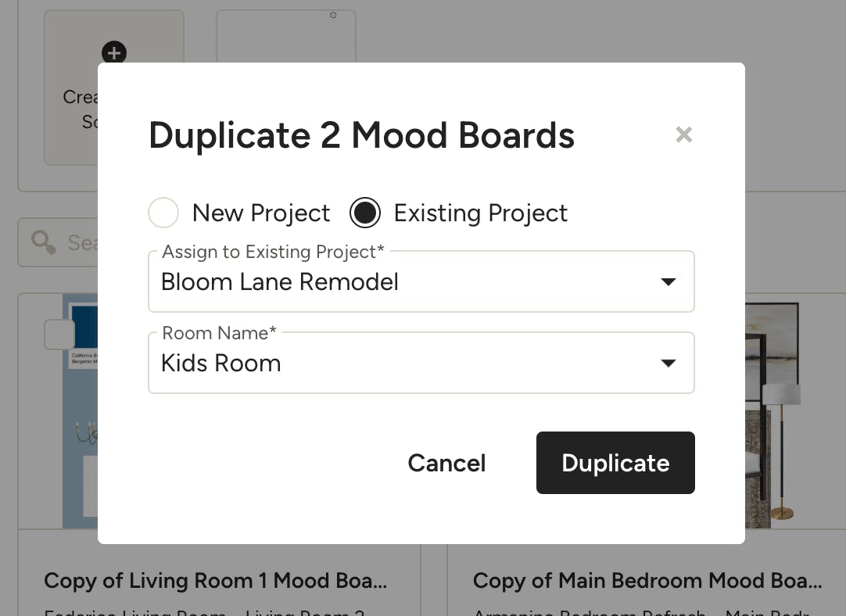The width and height of the screenshot is (846, 616).
Task: Open Copy of Main Bedroom Mood Board title
Action: [x=647, y=581]
